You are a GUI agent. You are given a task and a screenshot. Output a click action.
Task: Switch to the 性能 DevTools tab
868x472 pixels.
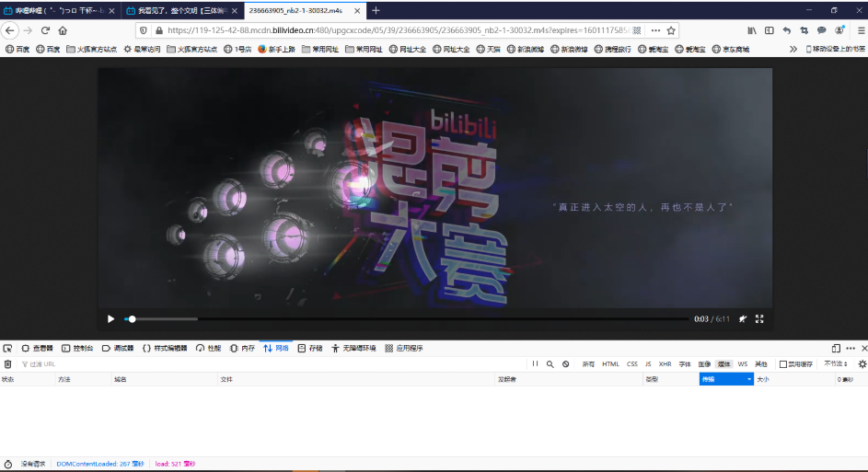click(x=208, y=348)
